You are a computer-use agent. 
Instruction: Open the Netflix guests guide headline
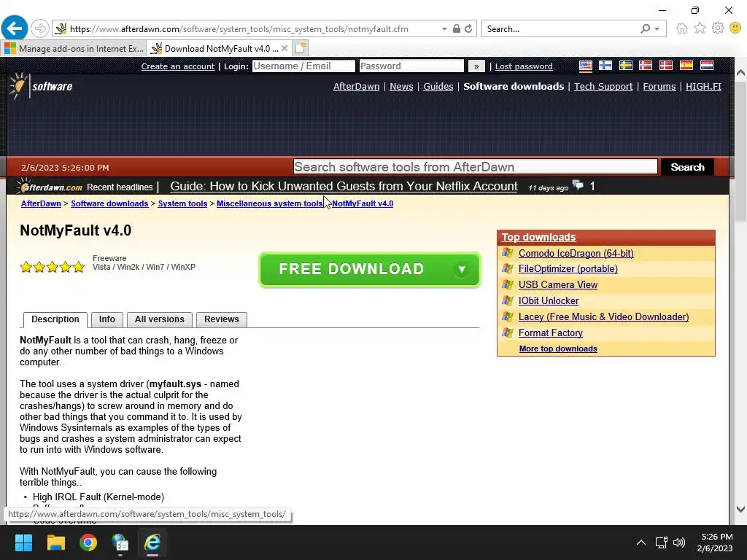pos(344,186)
